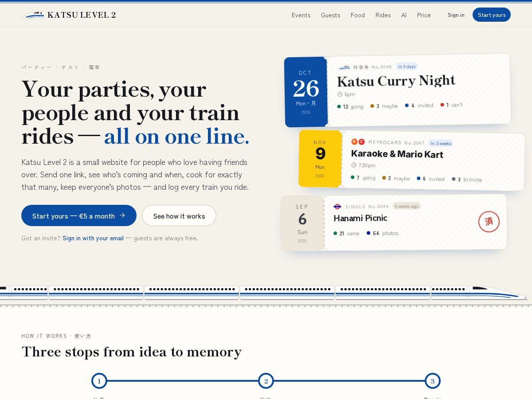Click the yellow Nov 9 date stub
The height and width of the screenshot is (399, 532).
coord(320,159)
